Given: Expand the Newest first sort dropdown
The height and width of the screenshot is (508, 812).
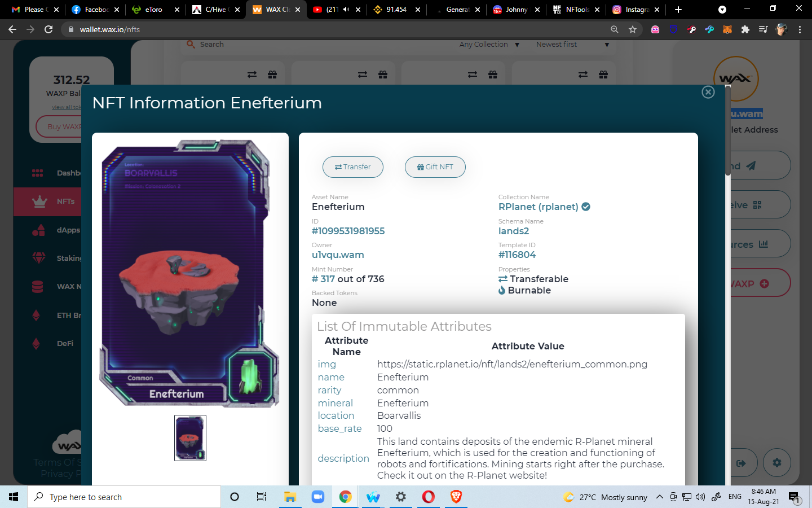Looking at the screenshot, I should 572,45.
